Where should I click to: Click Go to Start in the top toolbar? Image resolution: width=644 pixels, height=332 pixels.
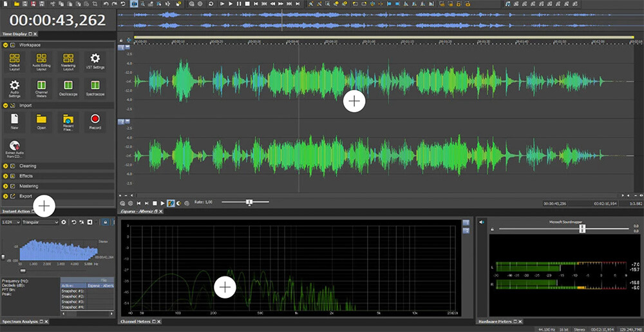click(x=256, y=4)
